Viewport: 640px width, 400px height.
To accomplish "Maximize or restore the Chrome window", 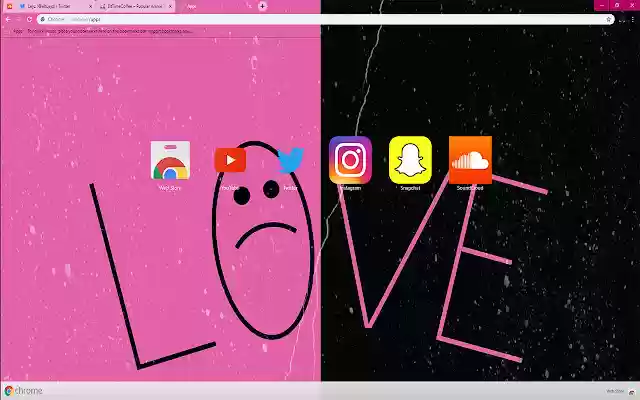I will (x=617, y=5).
